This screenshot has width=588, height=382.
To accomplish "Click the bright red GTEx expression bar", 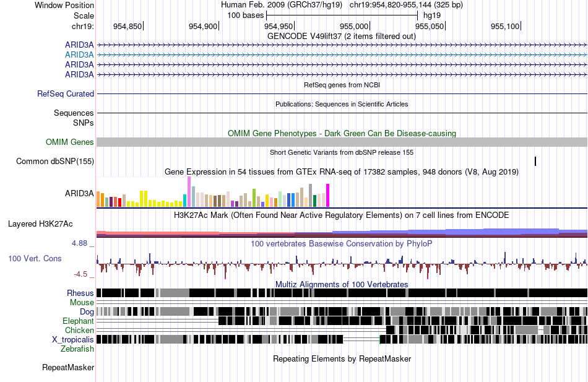I will point(119,202).
